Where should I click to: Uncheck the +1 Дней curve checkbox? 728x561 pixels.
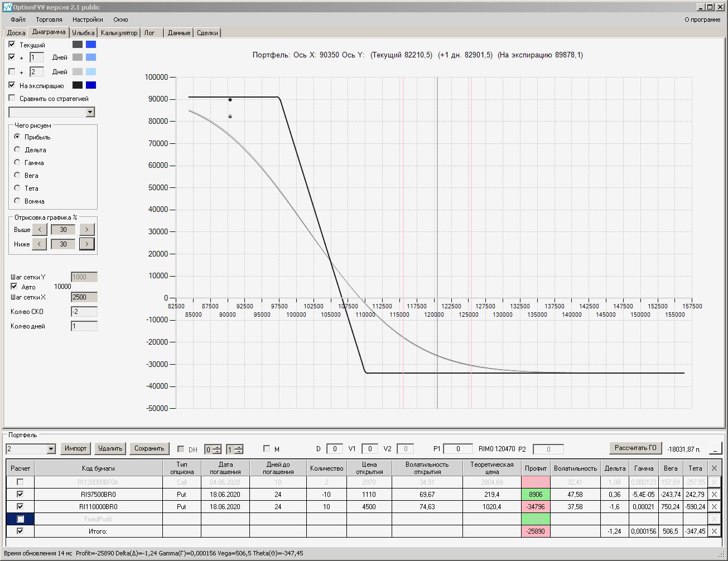click(x=12, y=57)
